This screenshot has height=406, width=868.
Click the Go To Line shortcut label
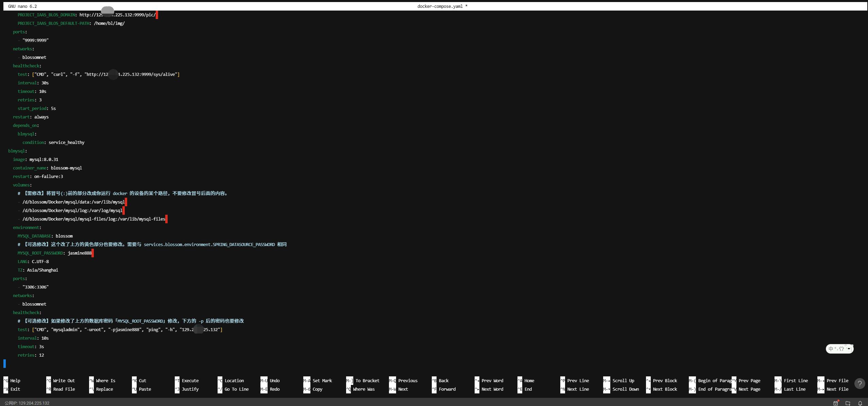tap(237, 389)
